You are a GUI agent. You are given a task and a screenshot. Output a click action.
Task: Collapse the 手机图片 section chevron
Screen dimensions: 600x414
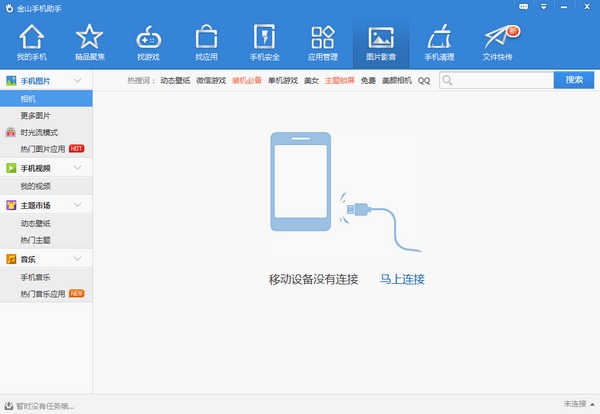[x=78, y=80]
